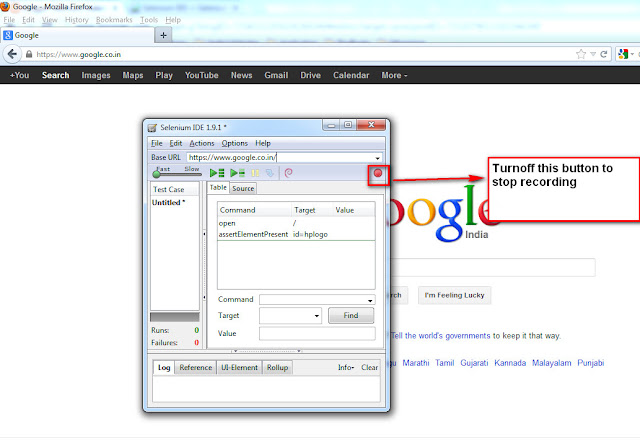
Task: Click the bookmark star icon in URL bar
Action: (581, 54)
